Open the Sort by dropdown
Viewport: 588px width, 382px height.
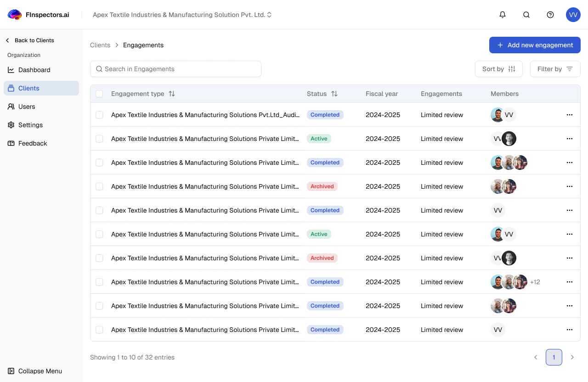point(498,69)
